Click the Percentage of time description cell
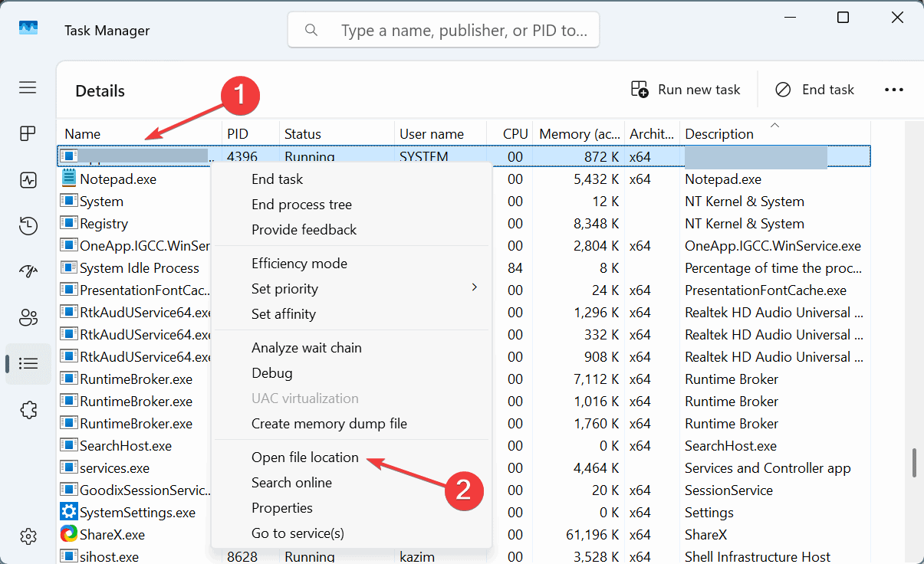This screenshot has width=924, height=564. (x=774, y=267)
